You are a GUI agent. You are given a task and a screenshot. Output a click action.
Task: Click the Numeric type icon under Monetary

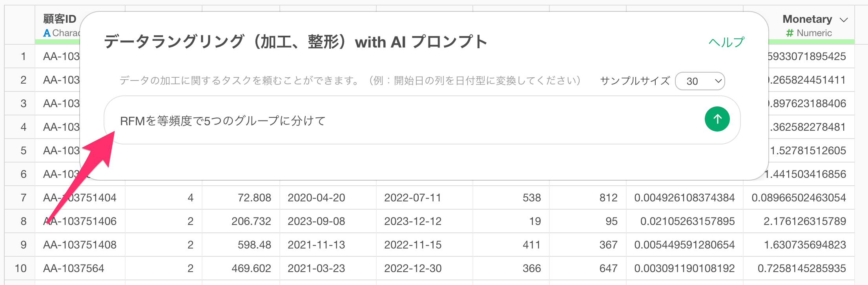790,33
